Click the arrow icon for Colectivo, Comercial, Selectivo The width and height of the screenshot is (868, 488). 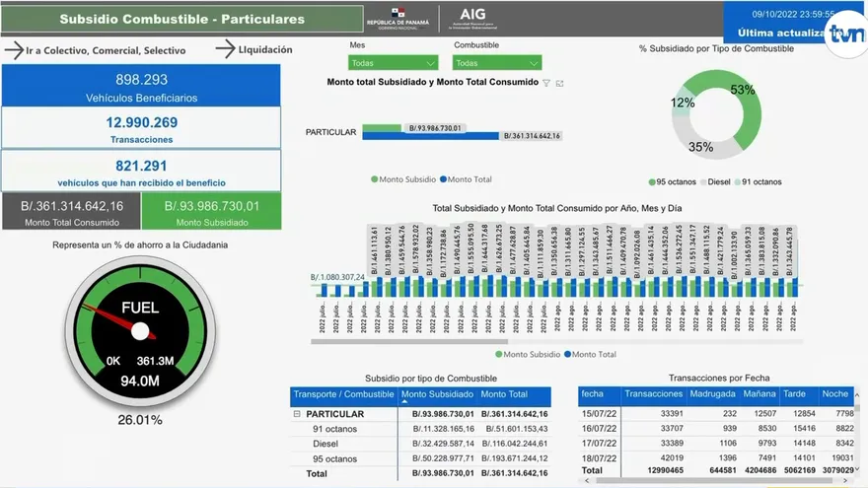(x=14, y=49)
